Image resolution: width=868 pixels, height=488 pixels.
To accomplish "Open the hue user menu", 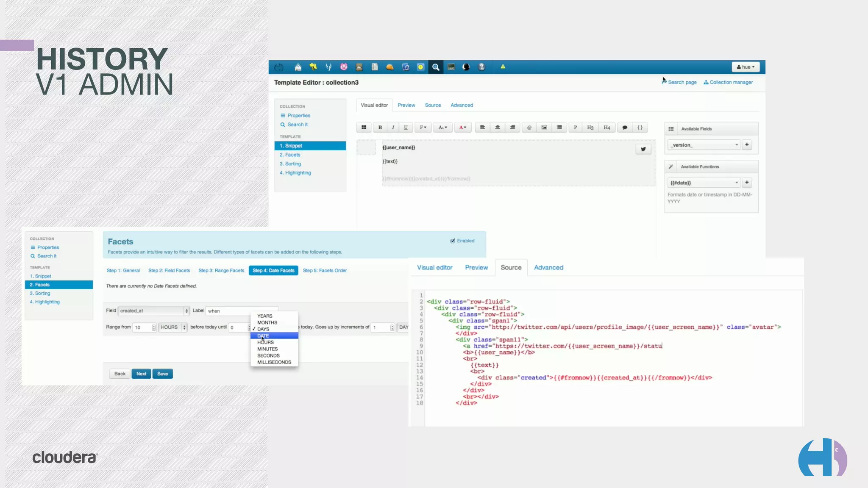I will 746,67.
